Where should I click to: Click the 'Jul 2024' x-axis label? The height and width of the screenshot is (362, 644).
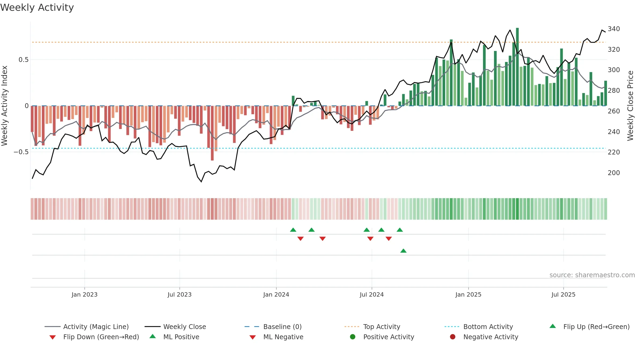coord(372,295)
